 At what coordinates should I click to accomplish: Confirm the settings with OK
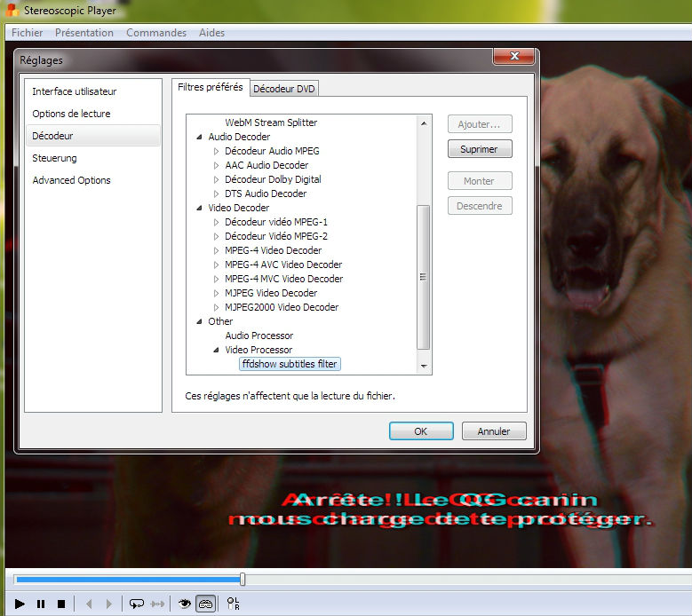[x=420, y=431]
